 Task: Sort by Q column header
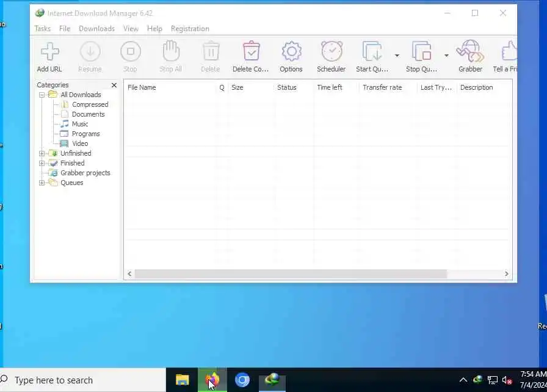[x=222, y=87]
